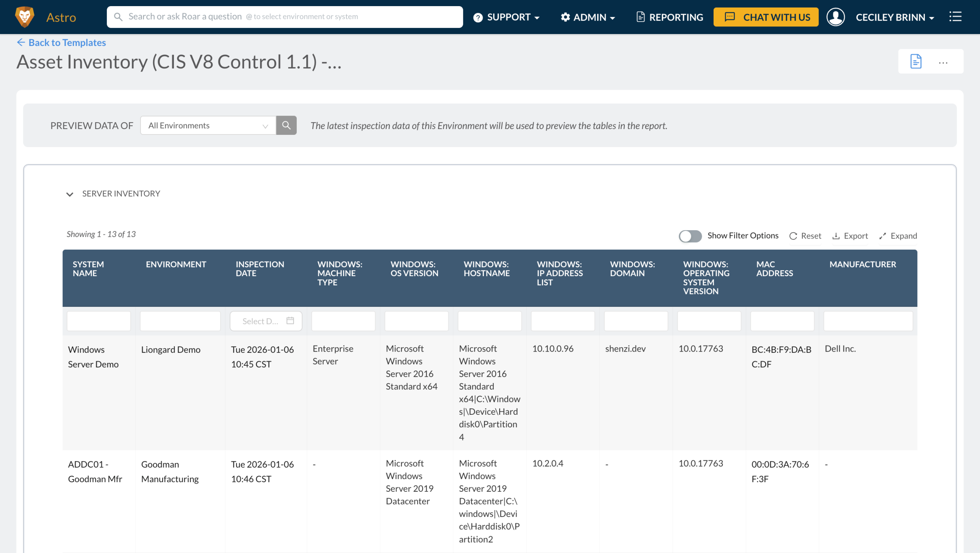
Task: Toggle Show Filter Options switch
Action: [690, 236]
